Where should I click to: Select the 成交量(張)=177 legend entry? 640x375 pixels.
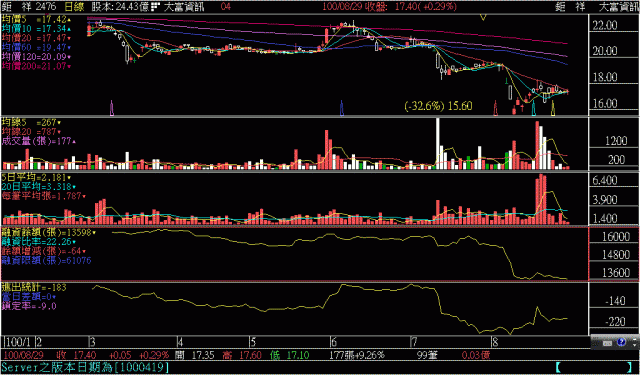(39, 141)
